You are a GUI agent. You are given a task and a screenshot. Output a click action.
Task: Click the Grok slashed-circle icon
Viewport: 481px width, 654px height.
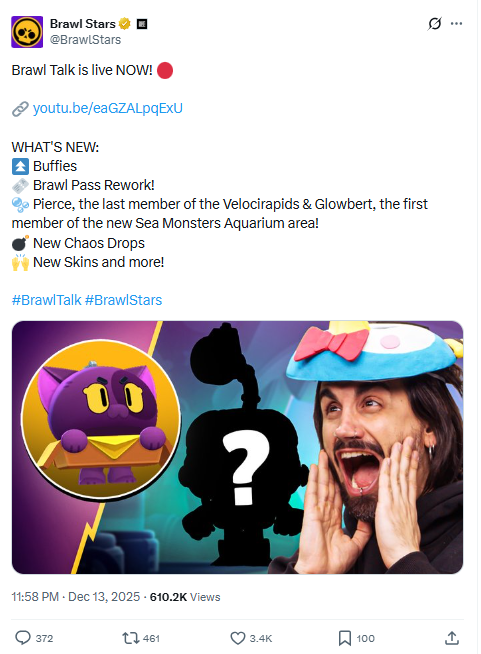click(434, 24)
